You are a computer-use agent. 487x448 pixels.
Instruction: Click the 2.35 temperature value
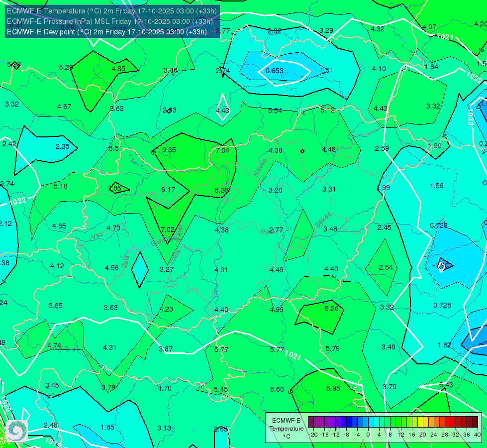coord(62,146)
